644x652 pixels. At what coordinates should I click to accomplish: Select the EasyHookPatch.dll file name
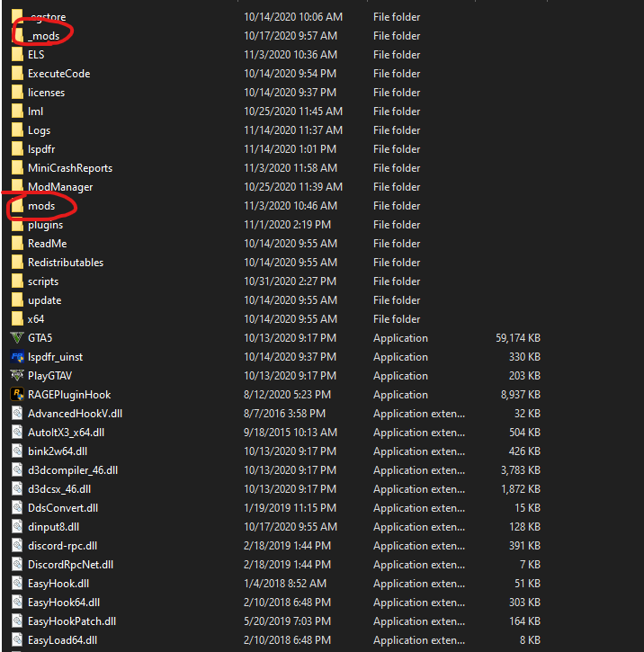(72, 621)
